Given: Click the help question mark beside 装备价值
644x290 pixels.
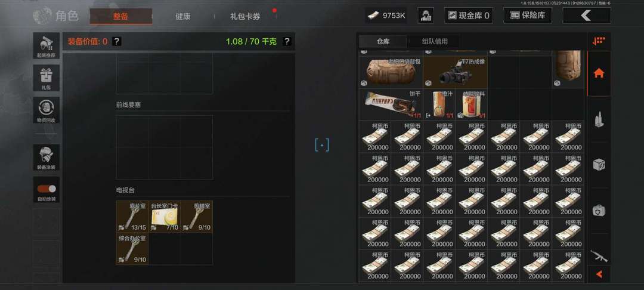Looking at the screenshot, I should tap(117, 41).
